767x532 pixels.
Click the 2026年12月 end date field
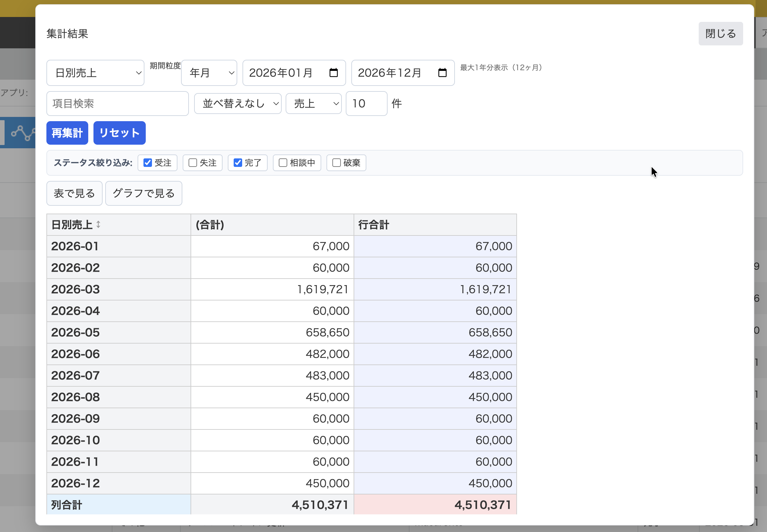[403, 73]
